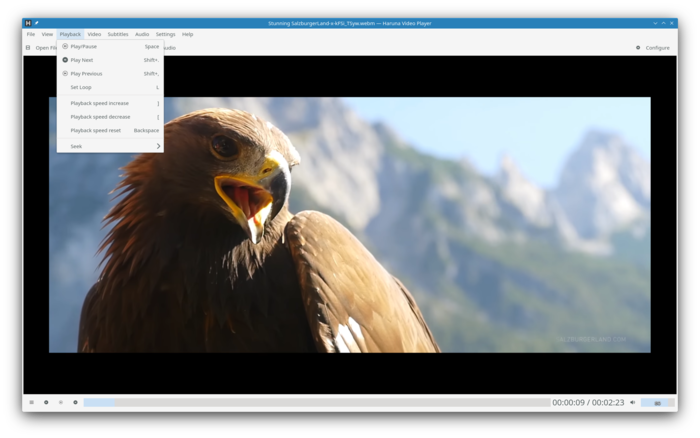The image size is (700, 438).
Task: Click the Play Previous menu icon
Action: tap(65, 73)
